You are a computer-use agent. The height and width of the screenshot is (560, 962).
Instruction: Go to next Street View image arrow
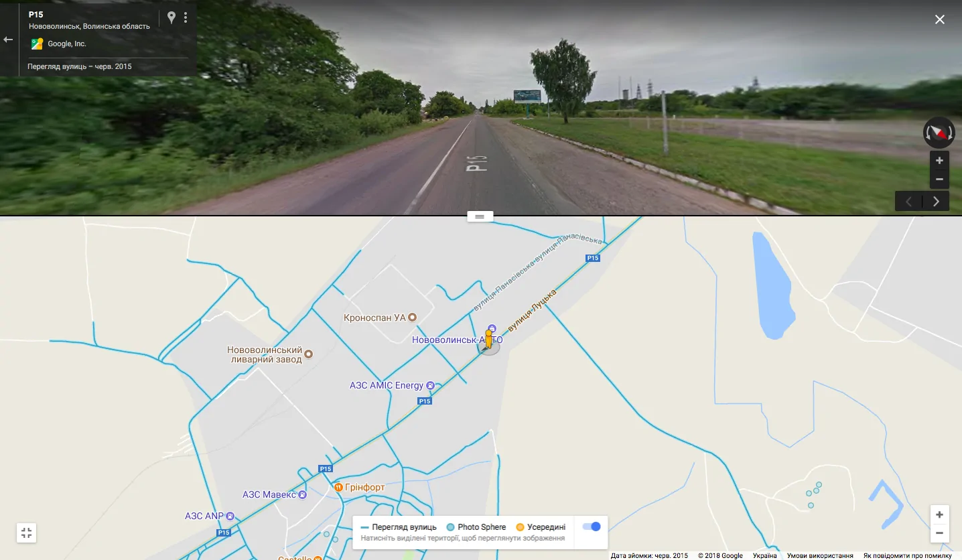[x=936, y=201]
